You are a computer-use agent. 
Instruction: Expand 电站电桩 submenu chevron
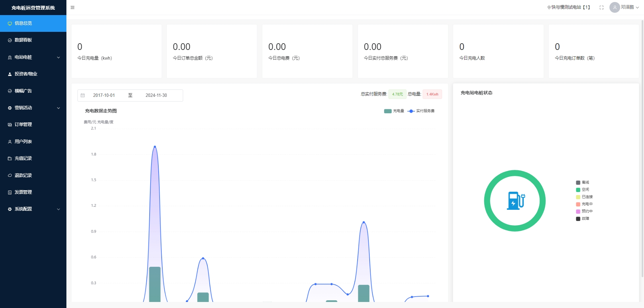[58, 58]
